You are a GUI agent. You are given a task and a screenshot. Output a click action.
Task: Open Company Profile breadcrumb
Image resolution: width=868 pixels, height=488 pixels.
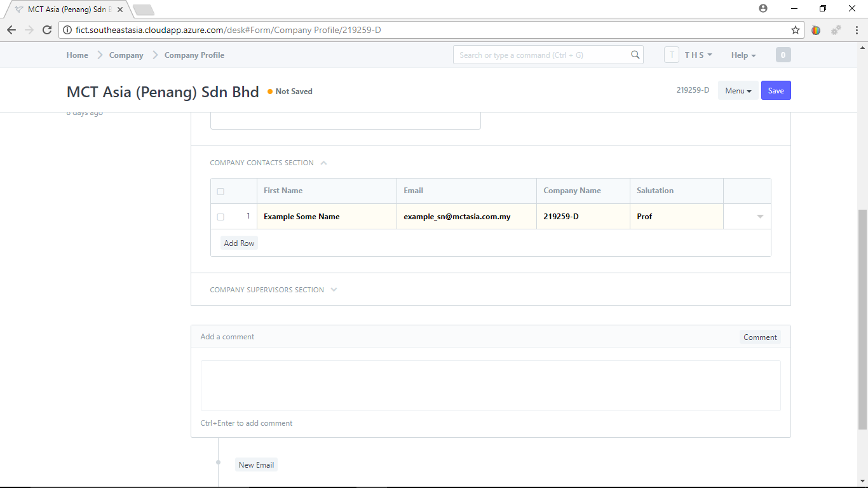194,55
